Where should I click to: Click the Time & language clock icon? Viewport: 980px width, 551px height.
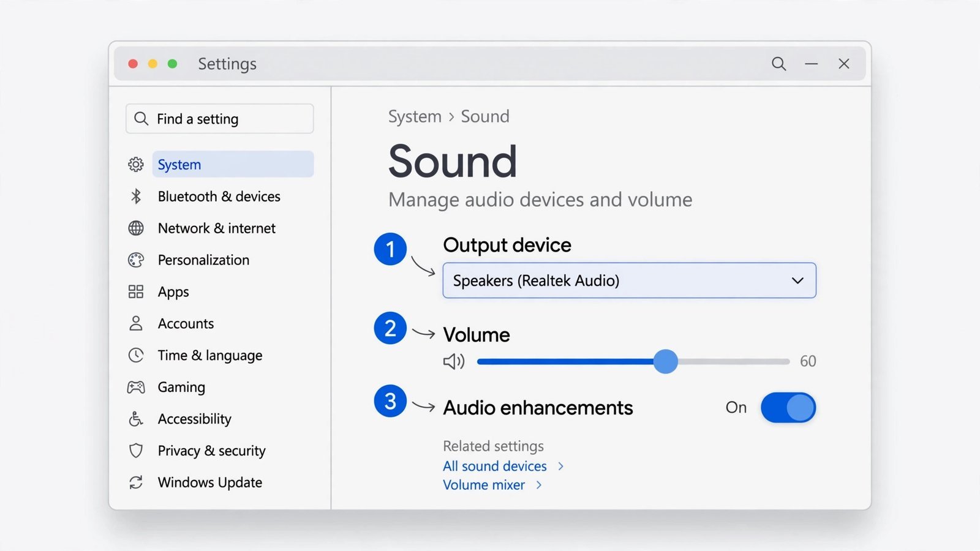click(136, 355)
